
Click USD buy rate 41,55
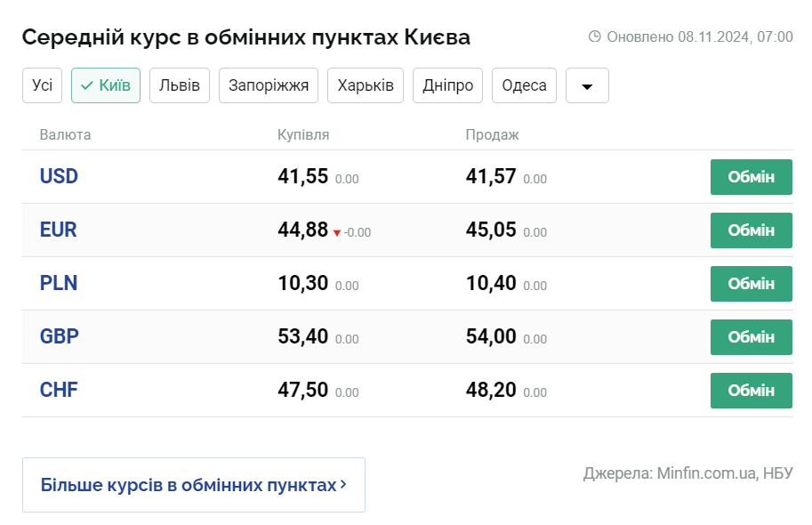(x=303, y=177)
